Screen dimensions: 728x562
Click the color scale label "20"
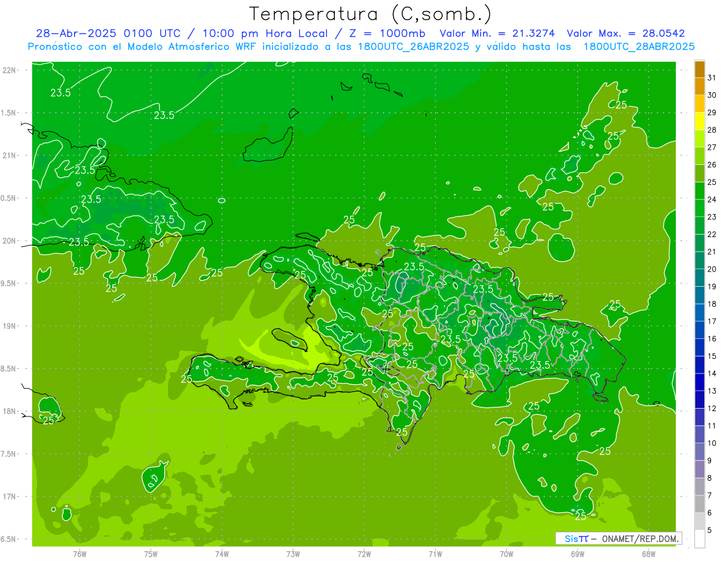click(712, 269)
